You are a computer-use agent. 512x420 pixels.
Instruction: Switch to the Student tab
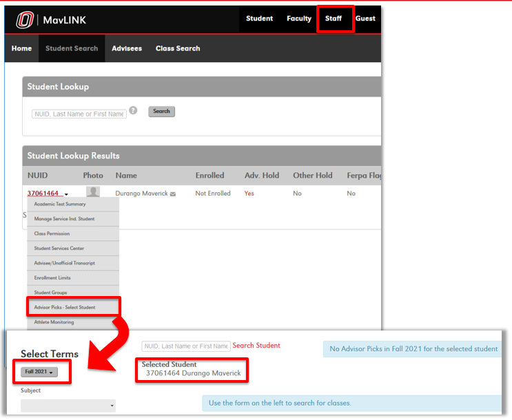pos(260,19)
